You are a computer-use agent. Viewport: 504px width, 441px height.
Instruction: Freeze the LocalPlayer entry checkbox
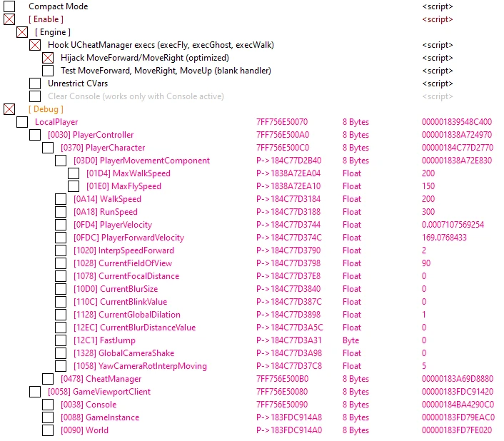(22, 122)
